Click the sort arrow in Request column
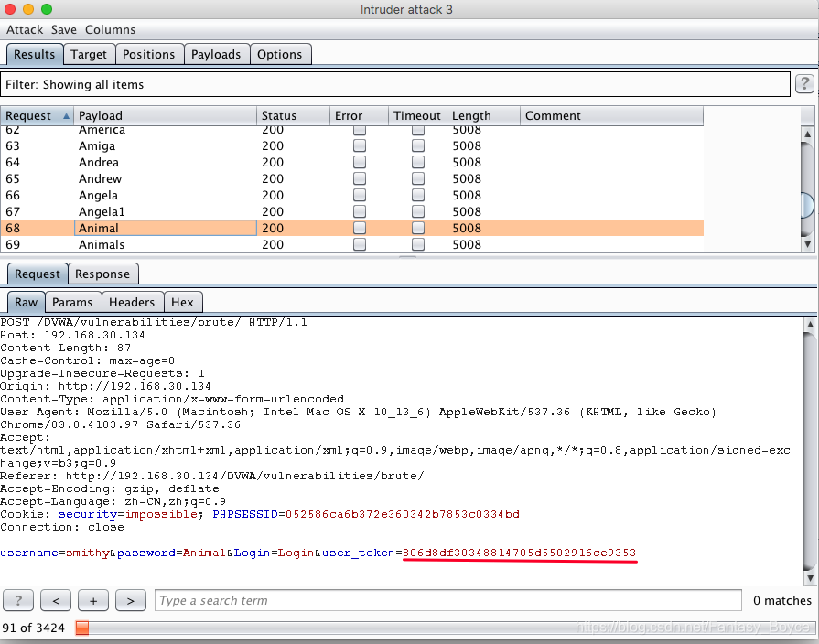This screenshot has width=819, height=644. pyautogui.click(x=66, y=116)
